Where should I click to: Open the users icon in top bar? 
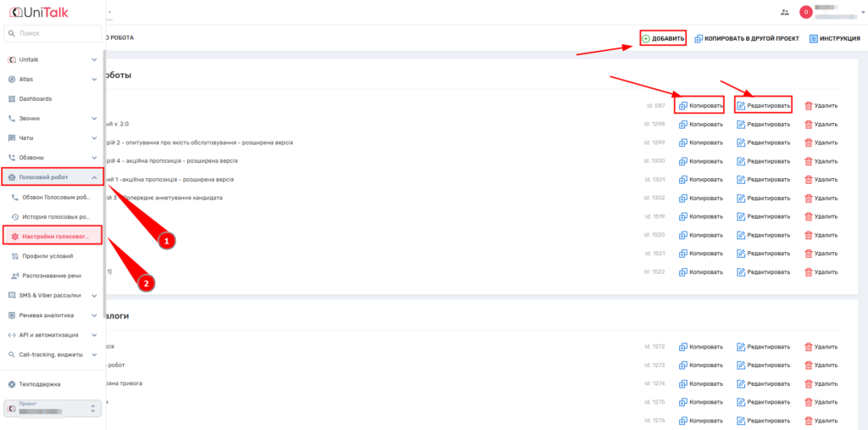784,12
